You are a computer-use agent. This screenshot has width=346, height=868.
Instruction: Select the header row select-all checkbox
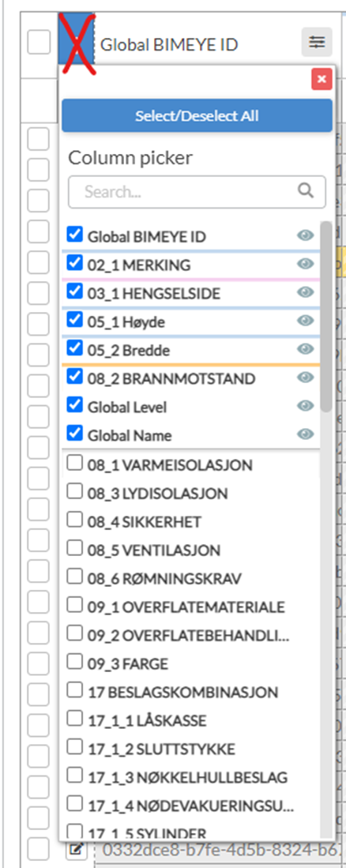39,43
